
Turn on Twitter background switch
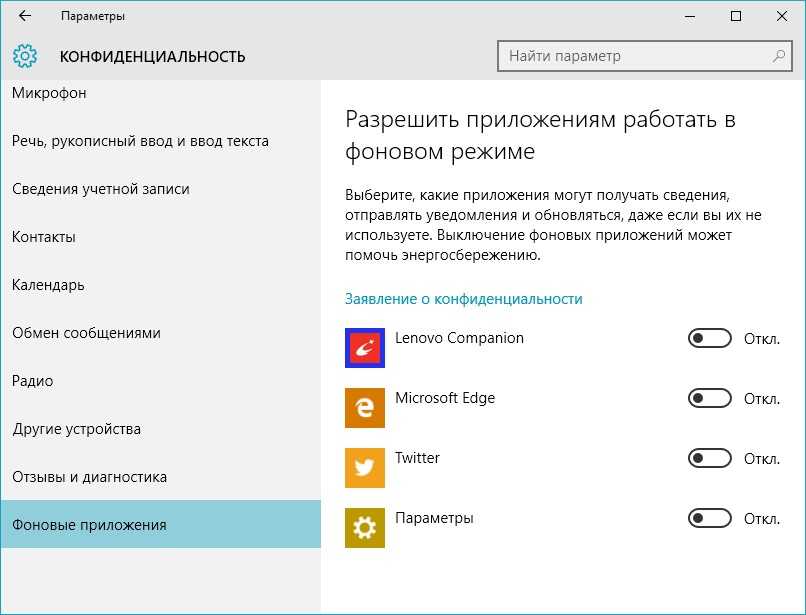click(x=709, y=458)
